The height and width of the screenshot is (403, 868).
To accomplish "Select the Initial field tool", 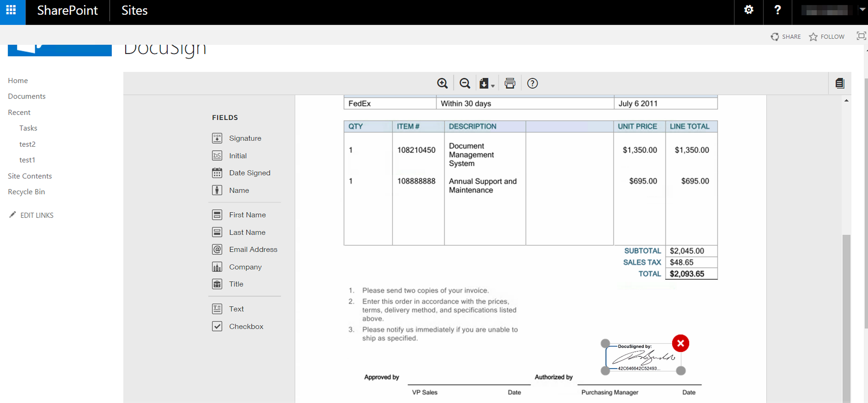I will pyautogui.click(x=237, y=155).
